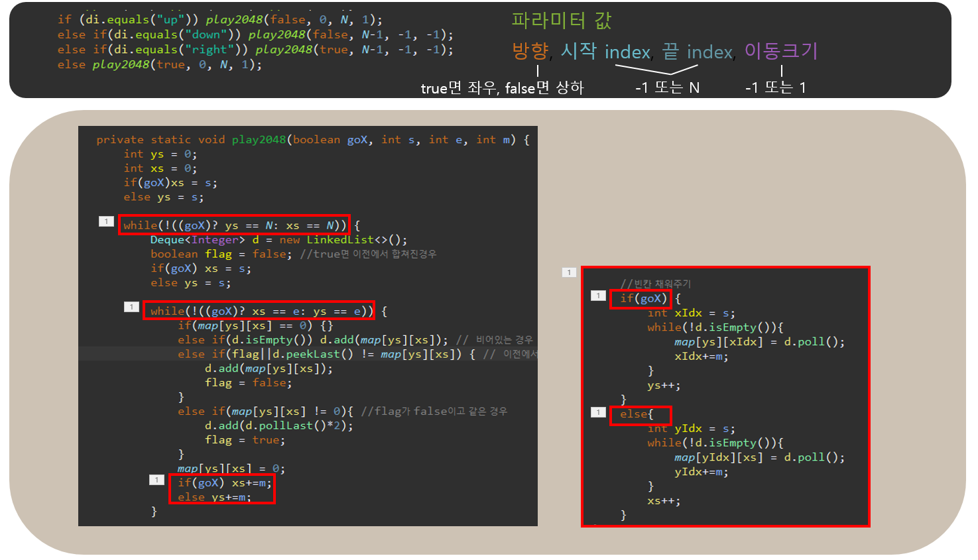The height and width of the screenshot is (560, 978).
Task: Click the '//flag가 false이고 같은 경우' comment
Action: point(434,411)
